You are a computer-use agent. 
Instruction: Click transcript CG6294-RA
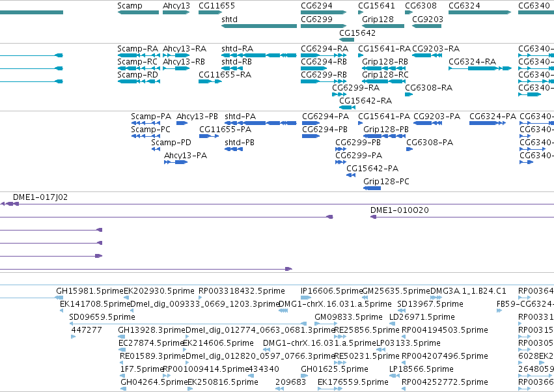click(324, 55)
